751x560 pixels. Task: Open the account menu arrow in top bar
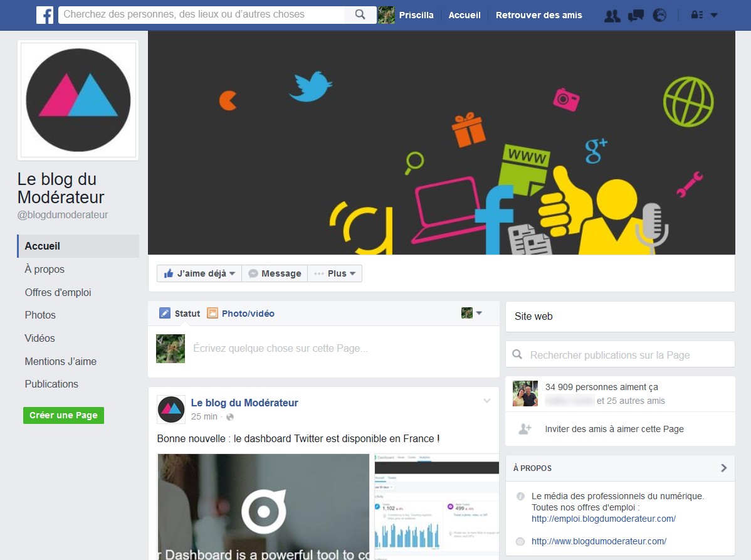714,16
